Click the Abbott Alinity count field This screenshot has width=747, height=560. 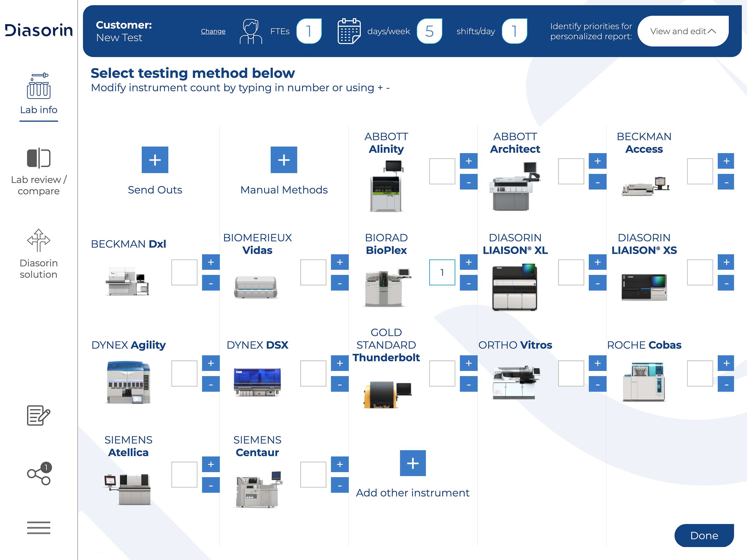(x=442, y=171)
